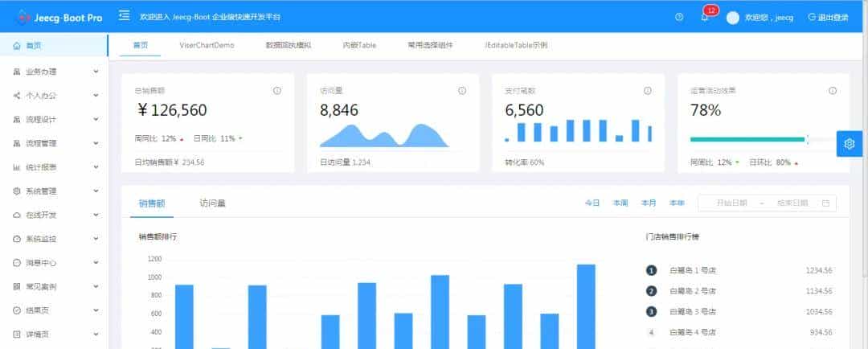Click the share icon beside 个人办公

coord(17,95)
